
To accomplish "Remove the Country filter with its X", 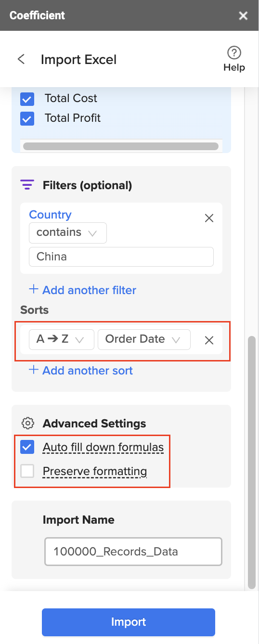I will point(209,218).
